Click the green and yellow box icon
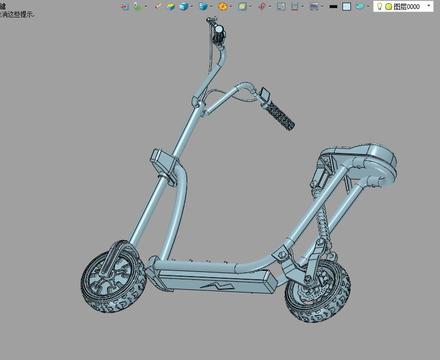The image size is (440, 360). 171,6
